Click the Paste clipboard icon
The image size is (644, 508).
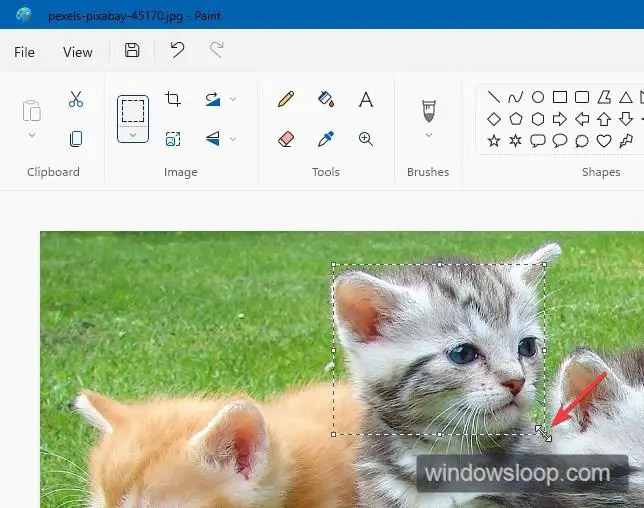[32, 110]
